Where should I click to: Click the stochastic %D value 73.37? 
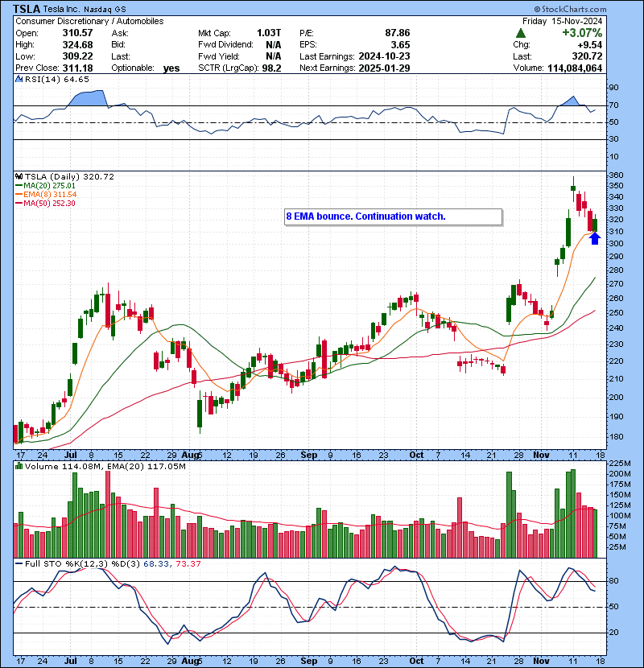188,563
